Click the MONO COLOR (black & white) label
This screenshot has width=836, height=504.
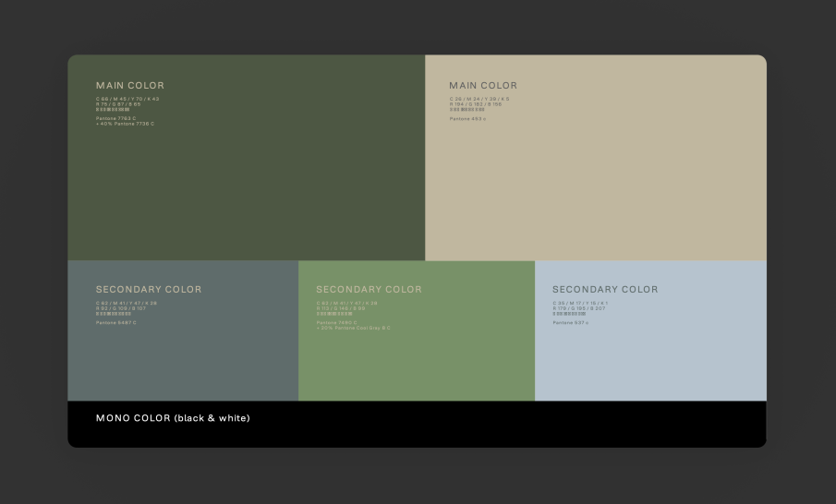coord(173,418)
